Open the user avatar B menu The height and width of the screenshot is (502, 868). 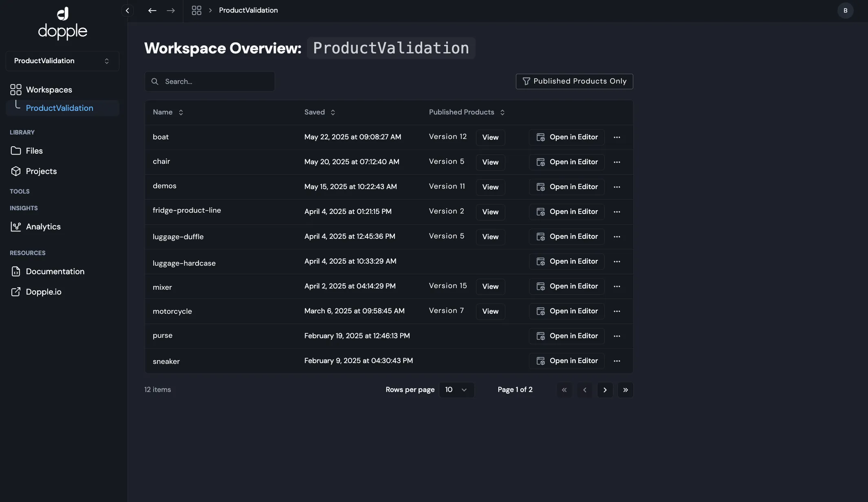[x=845, y=11]
